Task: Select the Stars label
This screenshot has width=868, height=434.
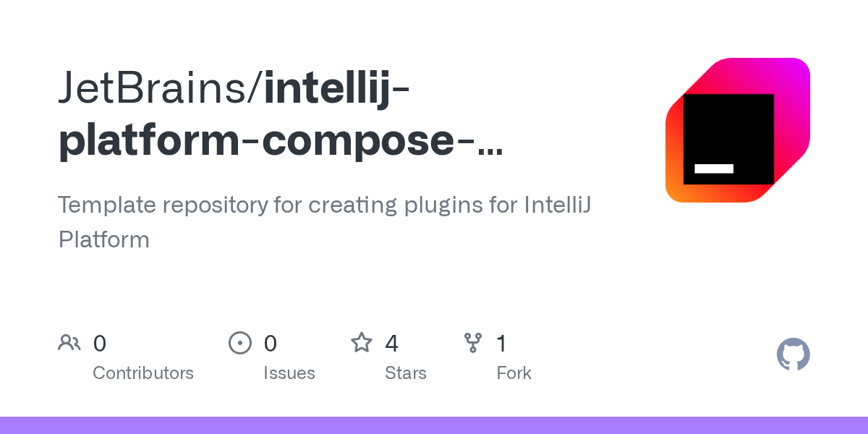Action: tap(406, 373)
